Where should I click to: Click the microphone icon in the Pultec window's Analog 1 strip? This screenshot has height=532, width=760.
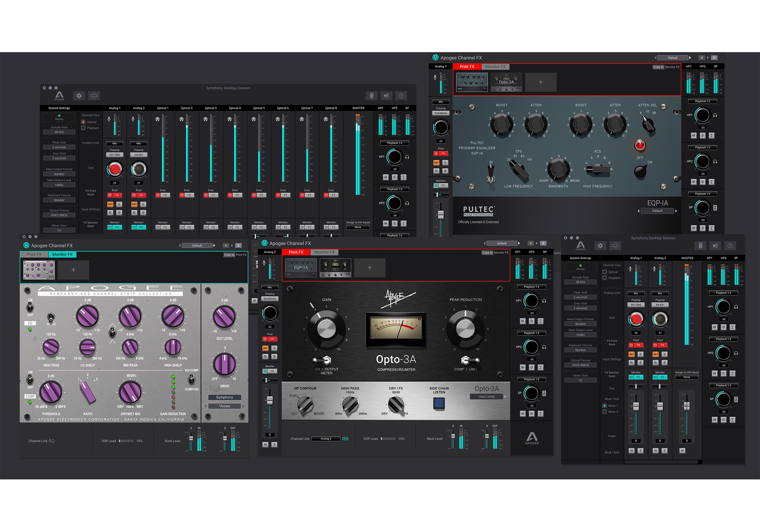[435, 77]
